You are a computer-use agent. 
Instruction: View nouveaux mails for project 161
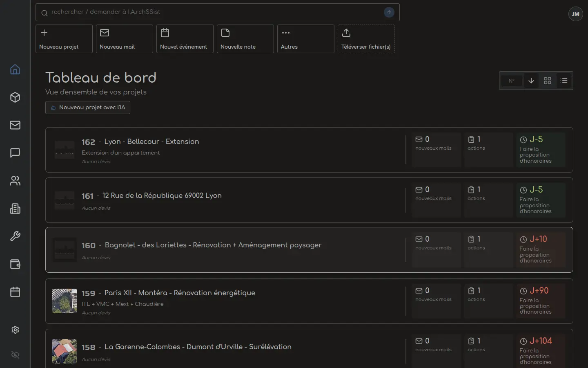[x=436, y=200]
